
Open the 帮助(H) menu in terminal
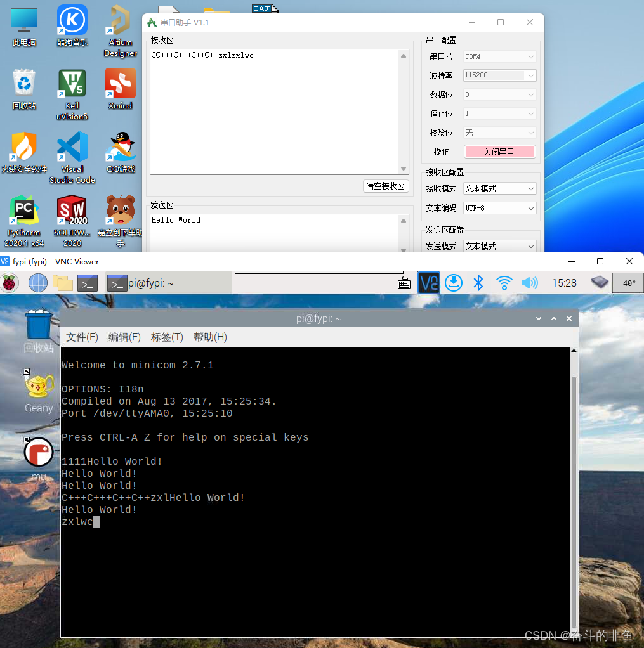210,337
